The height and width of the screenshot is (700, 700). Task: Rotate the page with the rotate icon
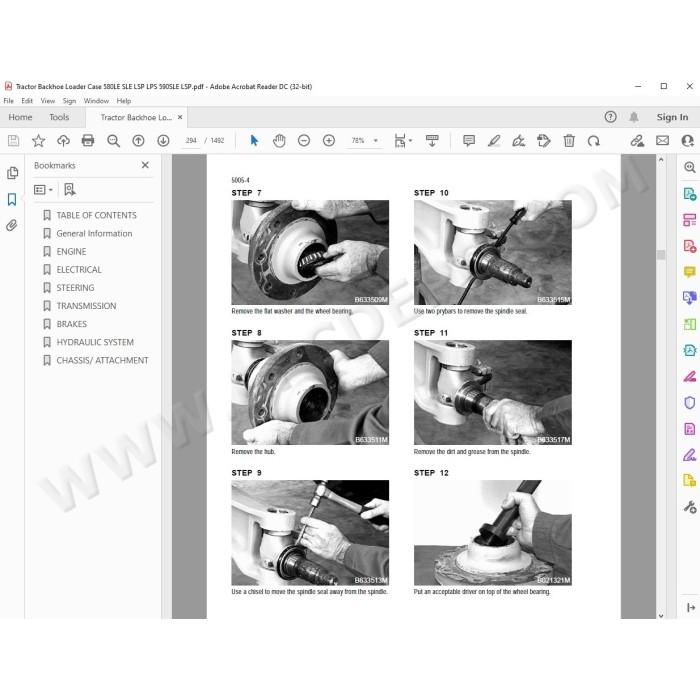coord(594,141)
